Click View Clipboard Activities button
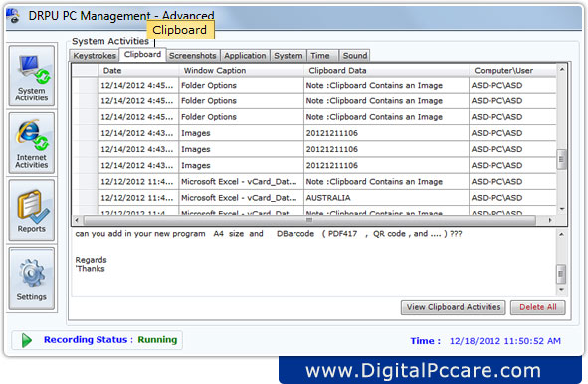 (x=453, y=307)
